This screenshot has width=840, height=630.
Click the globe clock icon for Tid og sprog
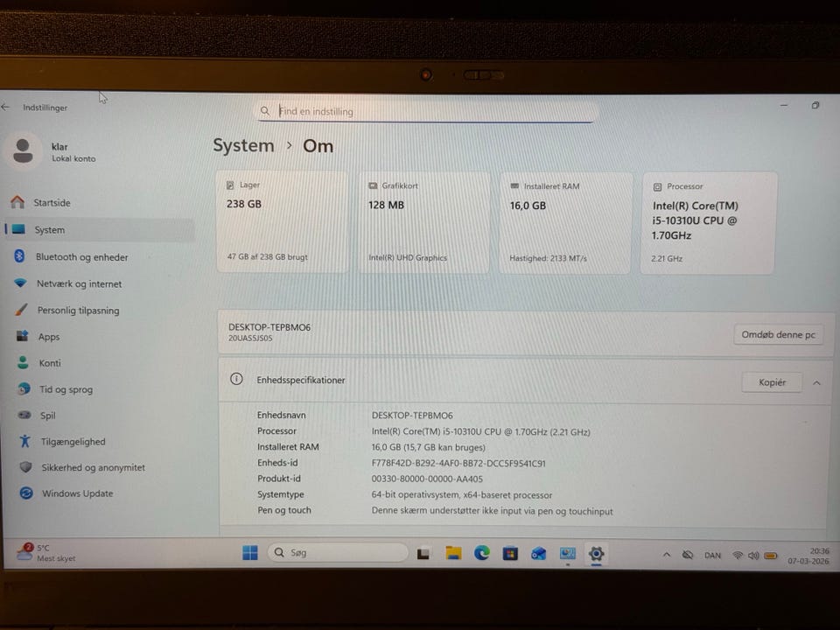[x=24, y=388]
